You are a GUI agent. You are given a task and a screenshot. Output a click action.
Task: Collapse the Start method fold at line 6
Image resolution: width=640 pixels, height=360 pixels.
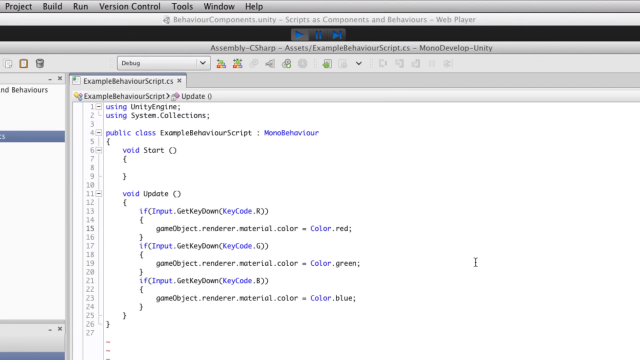point(99,150)
